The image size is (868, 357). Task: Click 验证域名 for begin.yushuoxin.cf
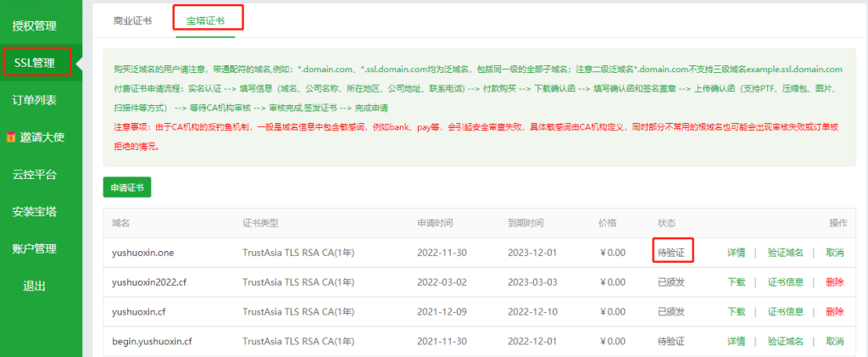785,341
